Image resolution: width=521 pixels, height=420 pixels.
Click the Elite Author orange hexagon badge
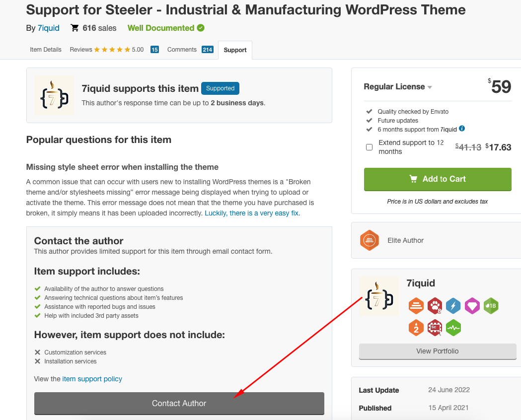click(x=369, y=240)
